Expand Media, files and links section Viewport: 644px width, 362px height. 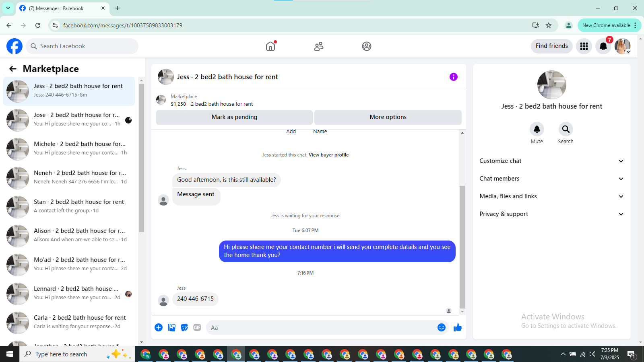[551, 196]
